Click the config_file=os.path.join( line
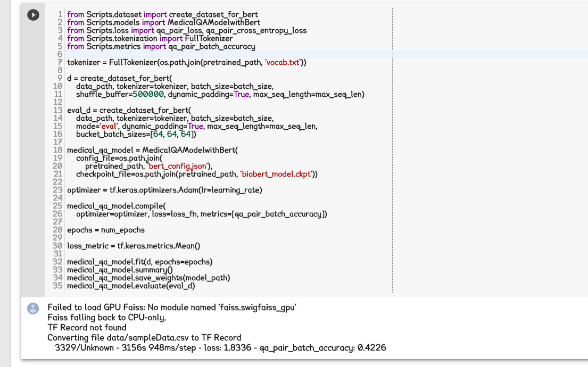This screenshot has width=588, height=367. pos(119,158)
